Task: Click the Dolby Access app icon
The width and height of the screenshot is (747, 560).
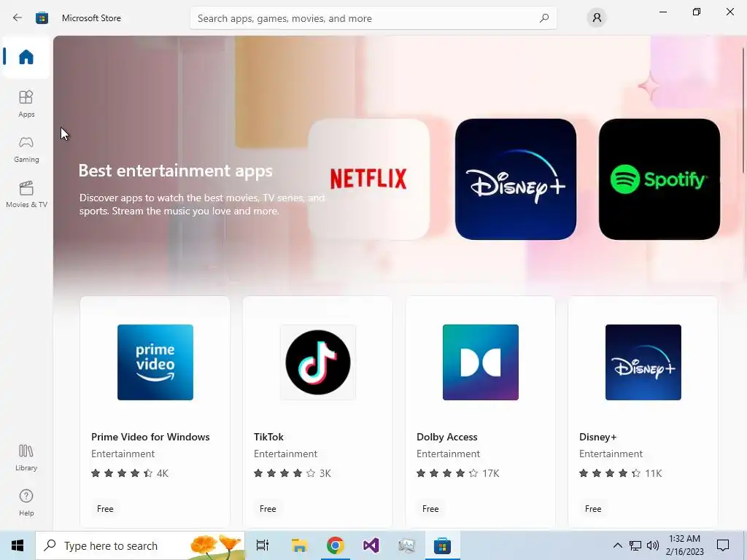Action: tap(481, 362)
